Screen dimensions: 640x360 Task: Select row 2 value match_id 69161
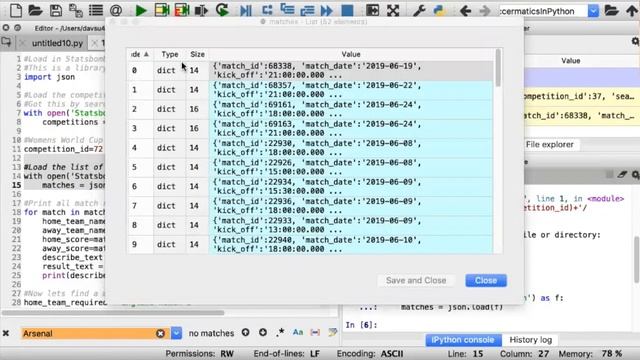[351, 109]
